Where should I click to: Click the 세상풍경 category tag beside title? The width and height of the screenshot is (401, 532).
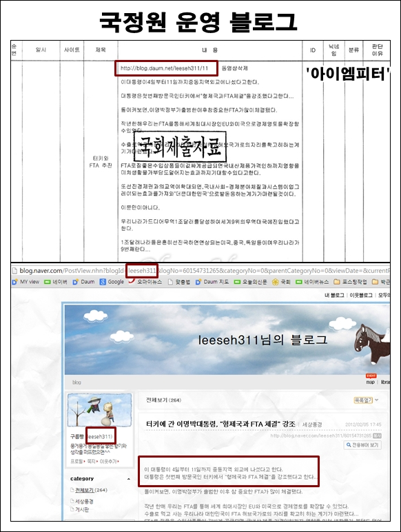coord(312,424)
